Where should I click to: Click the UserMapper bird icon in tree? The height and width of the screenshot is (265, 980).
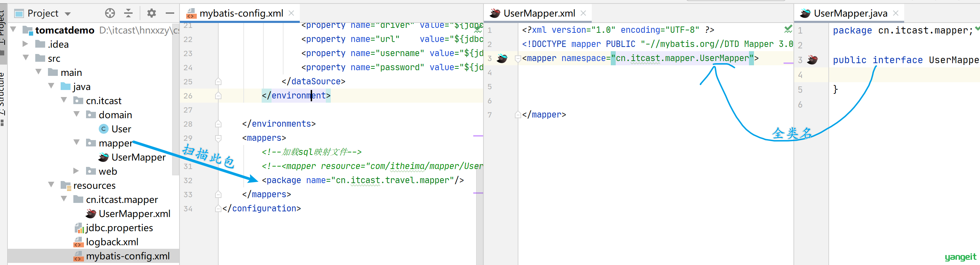[x=103, y=157]
